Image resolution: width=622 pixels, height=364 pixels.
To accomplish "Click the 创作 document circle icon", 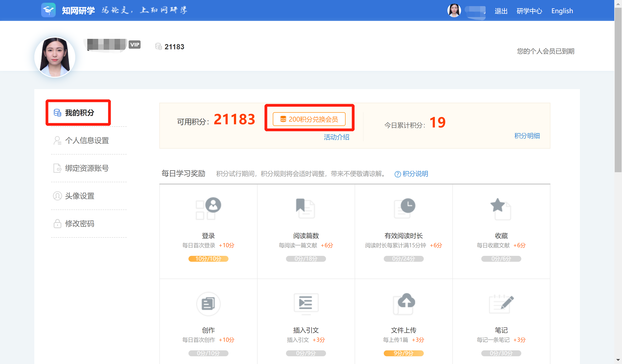I will pyautogui.click(x=208, y=304).
